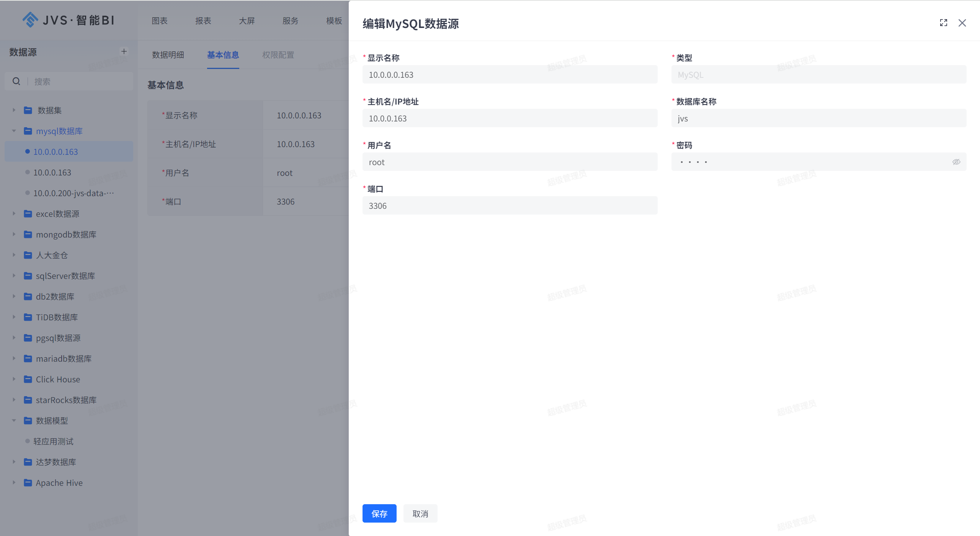Switch to the 数据明细 tab
The width and height of the screenshot is (980, 536).
point(168,55)
